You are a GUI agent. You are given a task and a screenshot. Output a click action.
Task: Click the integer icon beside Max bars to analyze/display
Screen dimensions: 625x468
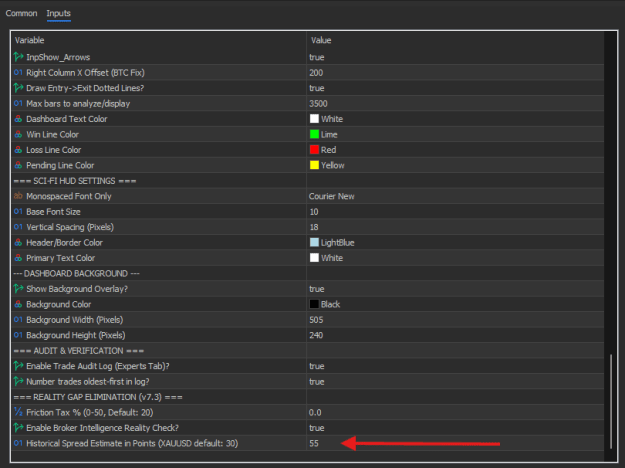pyautogui.click(x=18, y=103)
